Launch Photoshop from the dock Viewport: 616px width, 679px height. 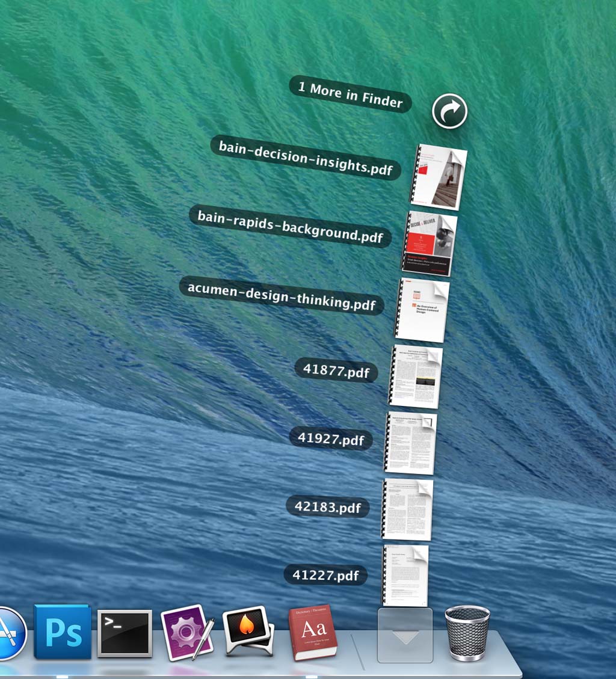point(63,631)
